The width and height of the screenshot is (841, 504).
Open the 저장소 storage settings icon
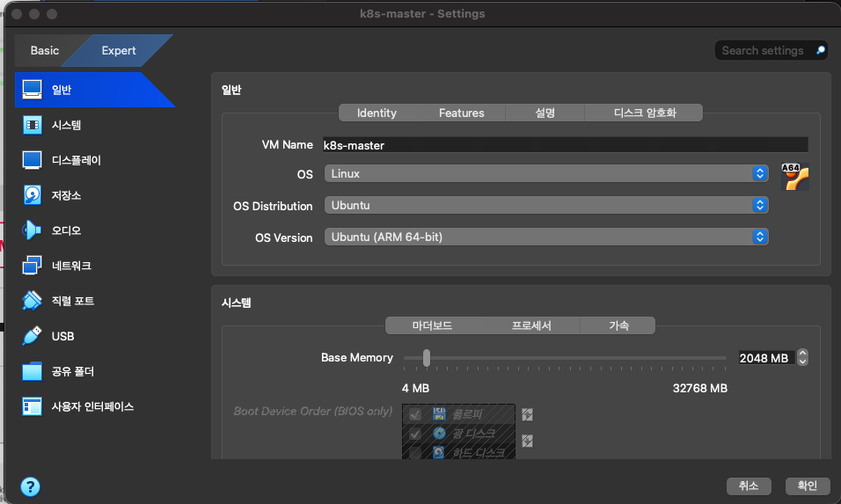[x=33, y=195]
